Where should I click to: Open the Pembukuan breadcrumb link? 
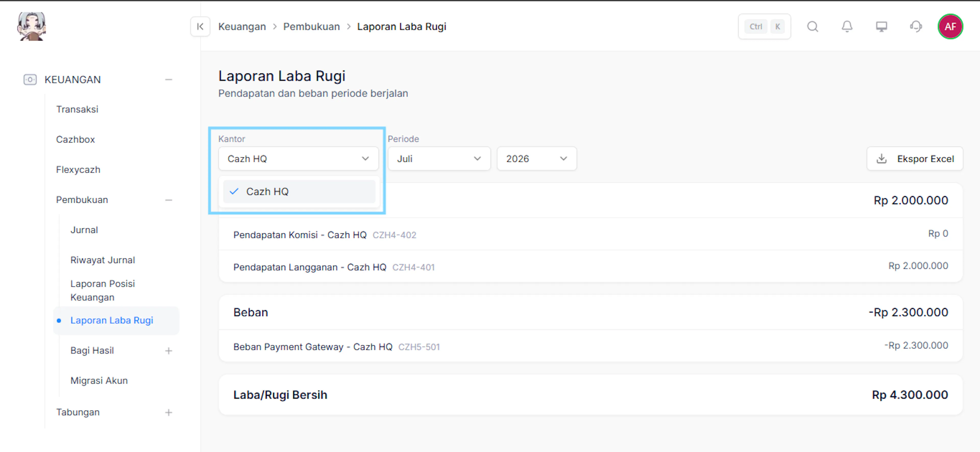click(312, 27)
